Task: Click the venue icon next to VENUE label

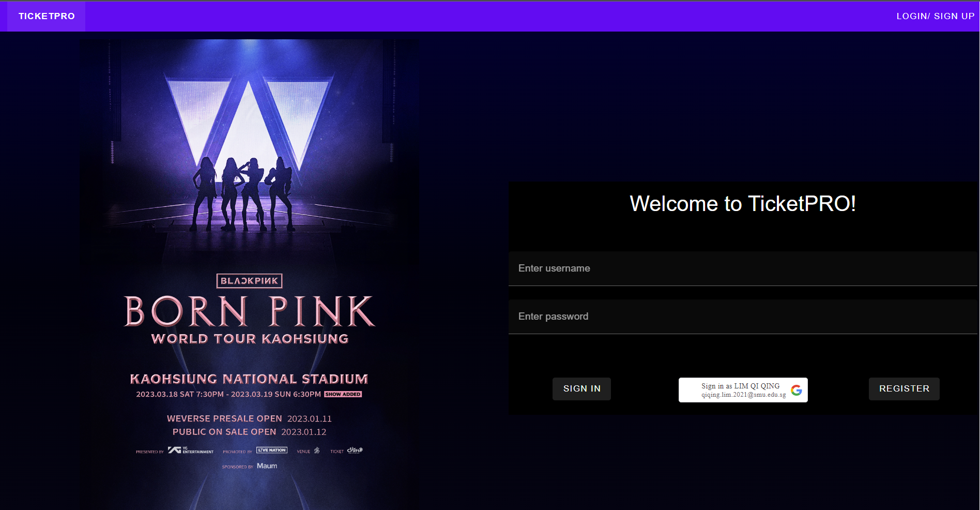Action: (316, 450)
